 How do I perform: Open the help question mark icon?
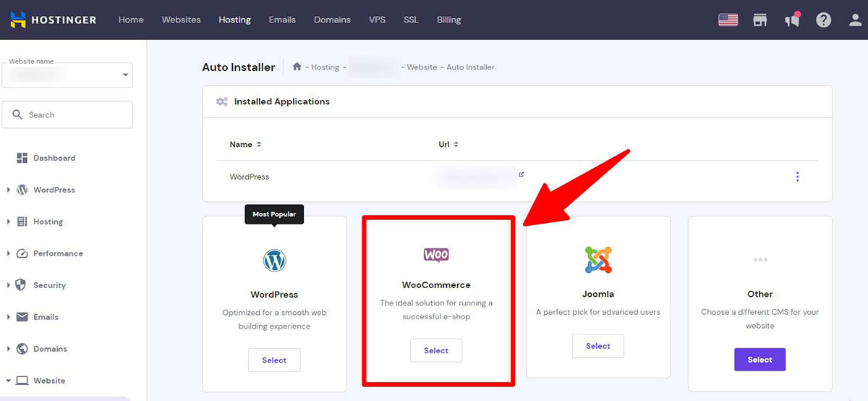pos(824,20)
